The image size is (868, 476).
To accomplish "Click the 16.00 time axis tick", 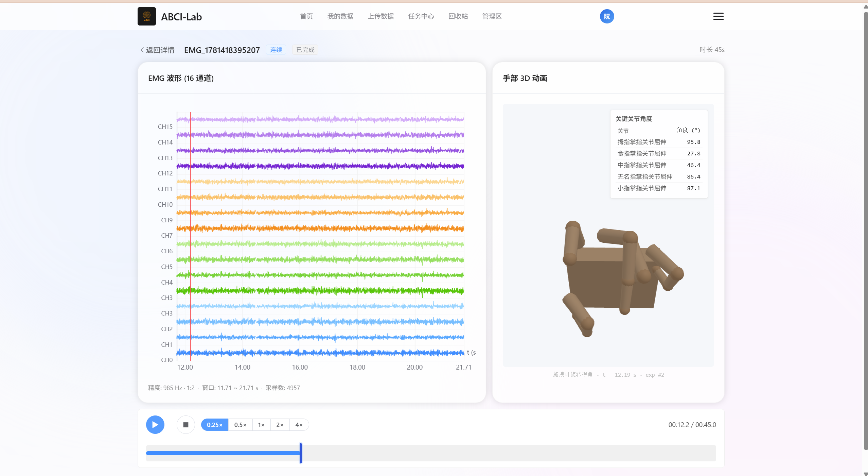I will (x=300, y=367).
